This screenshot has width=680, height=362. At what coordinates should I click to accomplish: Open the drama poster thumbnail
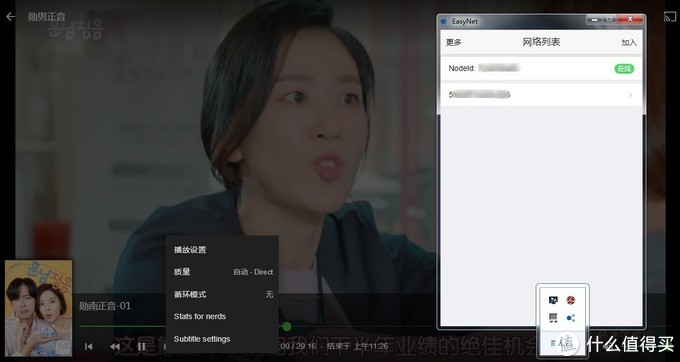coord(39,308)
